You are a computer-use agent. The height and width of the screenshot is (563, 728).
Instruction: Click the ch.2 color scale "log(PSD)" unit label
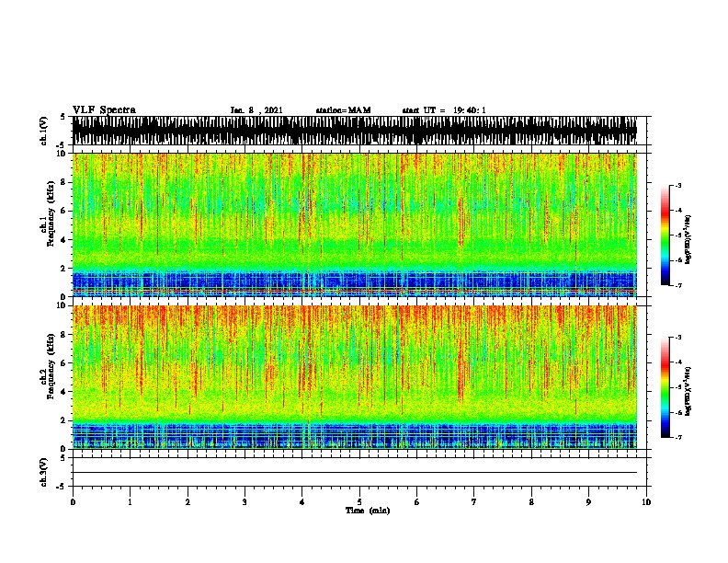[688, 391]
